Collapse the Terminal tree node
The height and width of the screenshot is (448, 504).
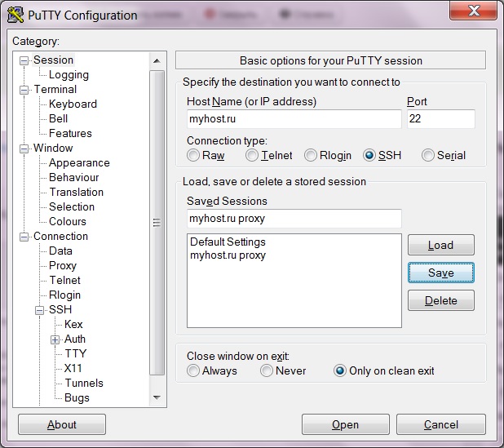24,90
